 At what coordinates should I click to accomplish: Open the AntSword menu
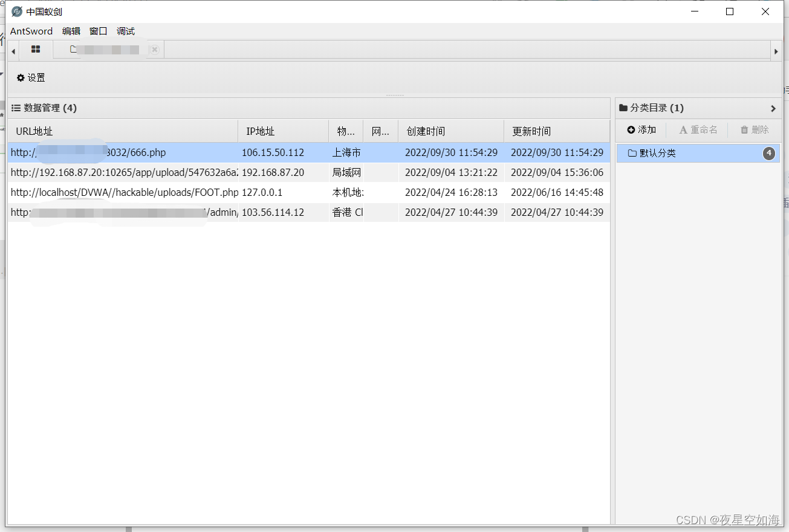click(31, 31)
